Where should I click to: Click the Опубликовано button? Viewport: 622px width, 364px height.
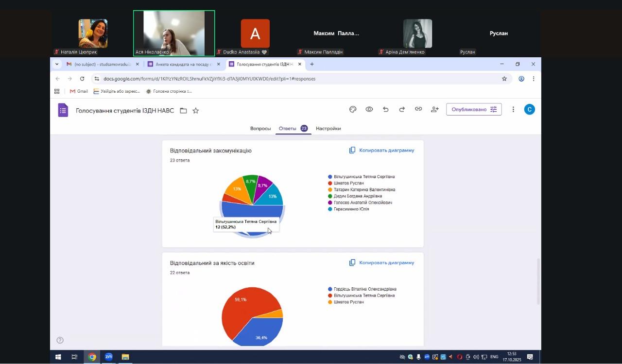(x=474, y=110)
